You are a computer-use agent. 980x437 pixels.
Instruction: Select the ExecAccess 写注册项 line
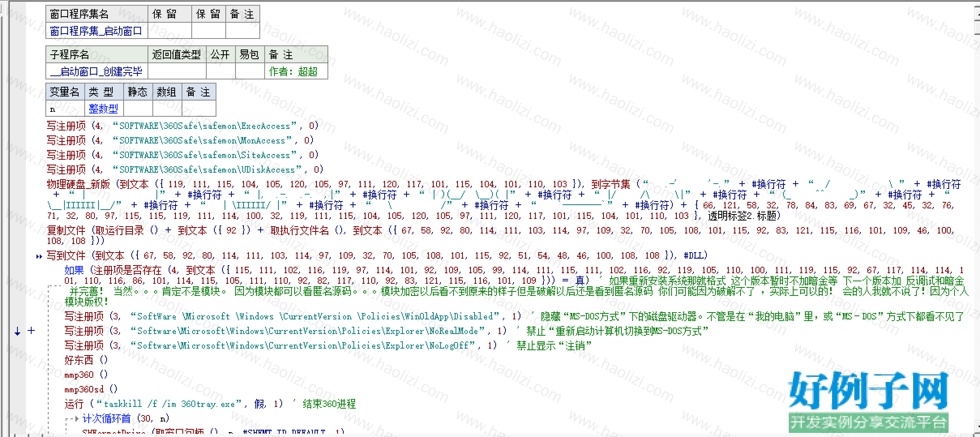tap(182, 126)
